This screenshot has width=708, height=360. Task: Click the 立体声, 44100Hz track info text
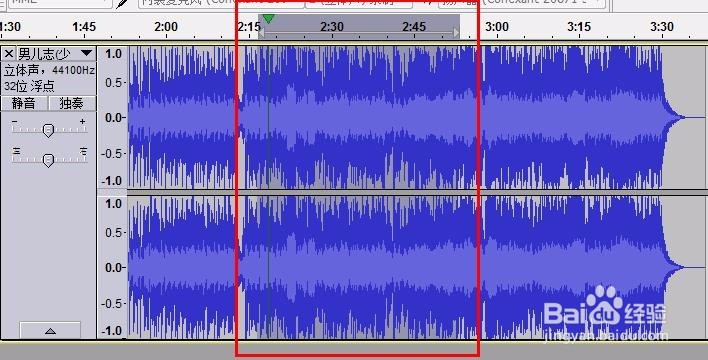pyautogui.click(x=49, y=70)
